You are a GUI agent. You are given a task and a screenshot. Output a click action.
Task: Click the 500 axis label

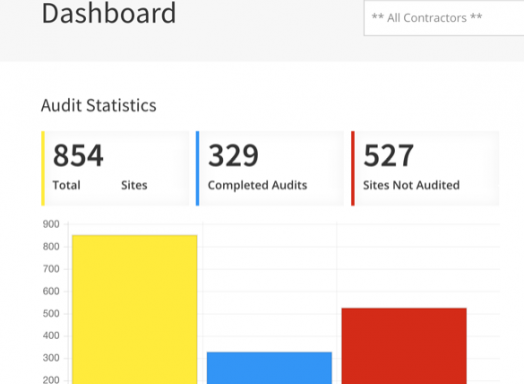pyautogui.click(x=51, y=314)
